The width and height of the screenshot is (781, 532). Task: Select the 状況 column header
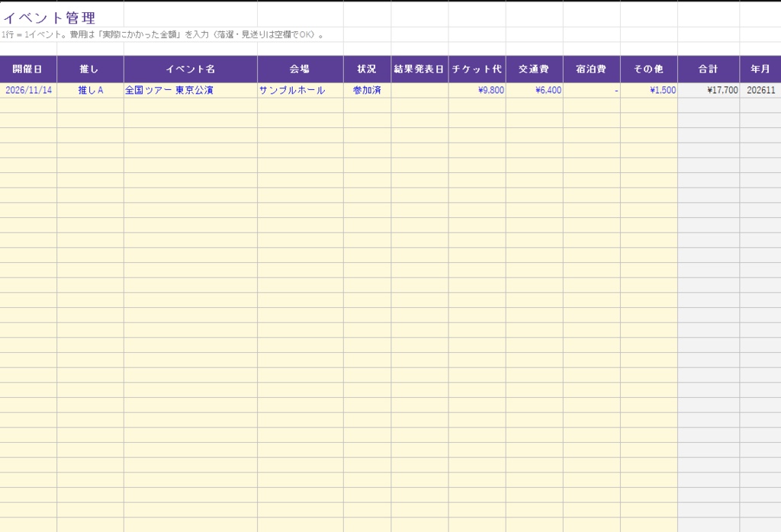point(367,69)
